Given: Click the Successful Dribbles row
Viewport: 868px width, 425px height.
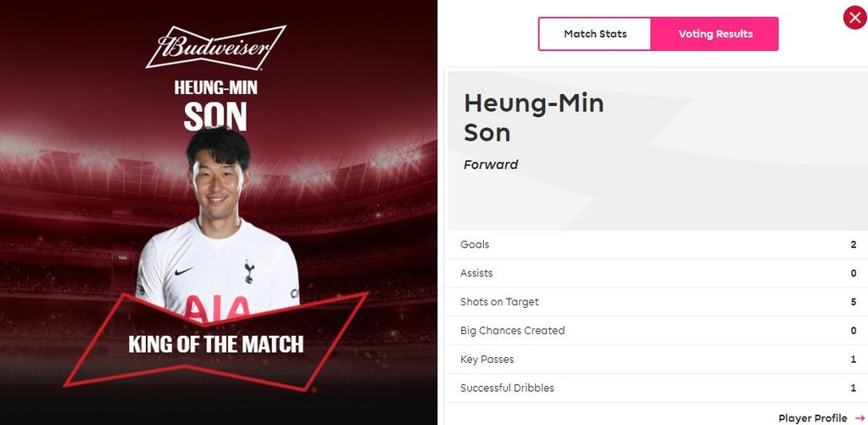Looking at the screenshot, I should 656,389.
